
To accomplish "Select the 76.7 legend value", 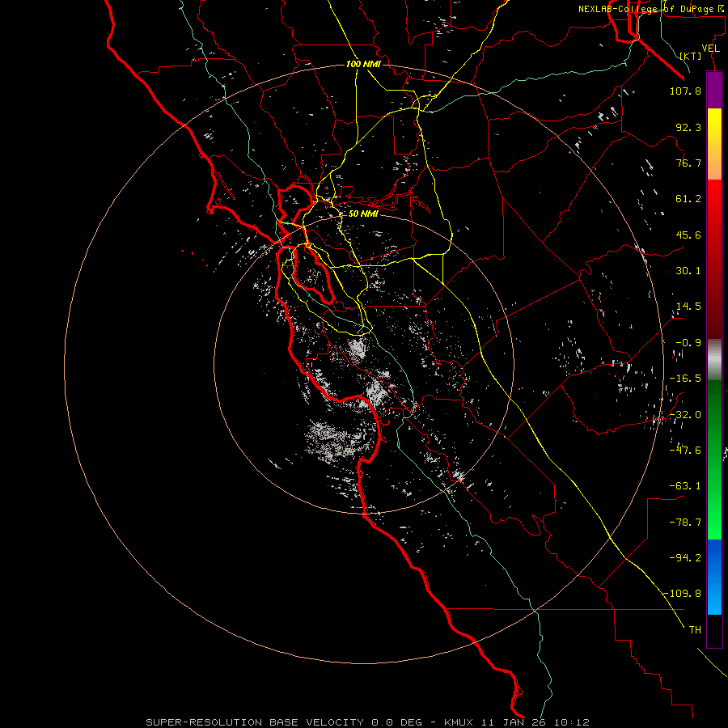I will coord(688,163).
